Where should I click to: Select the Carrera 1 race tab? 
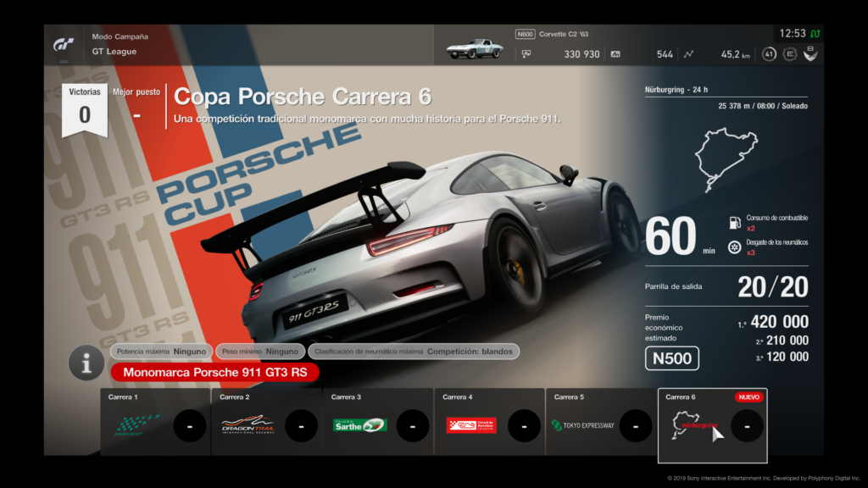click(x=156, y=422)
